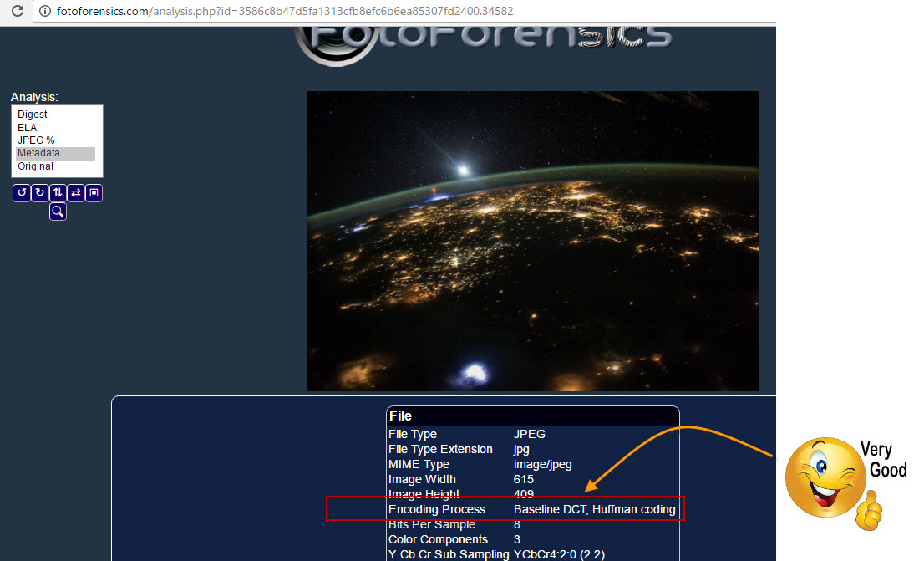Click the 'Color Components' label
924x561 pixels.
tap(438, 540)
